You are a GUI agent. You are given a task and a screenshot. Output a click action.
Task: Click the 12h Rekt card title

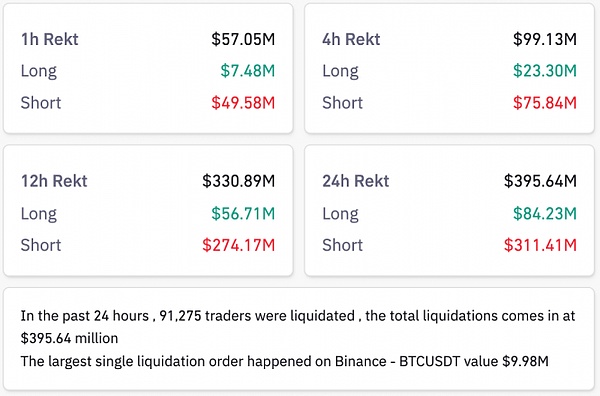pyautogui.click(x=54, y=181)
